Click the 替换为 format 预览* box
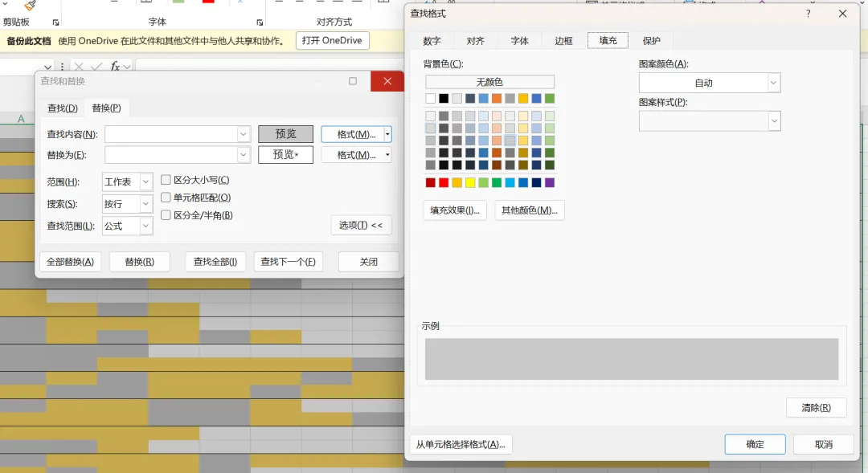 (x=285, y=155)
